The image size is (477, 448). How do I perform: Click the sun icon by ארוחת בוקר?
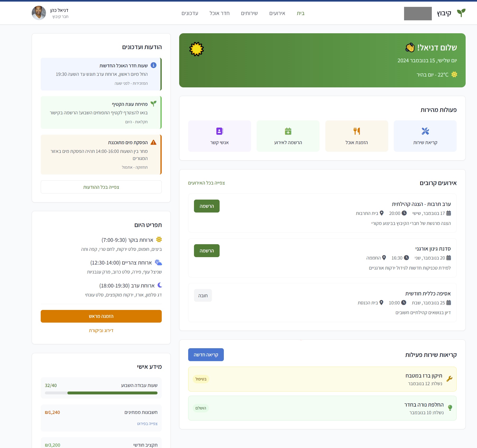tap(159, 239)
